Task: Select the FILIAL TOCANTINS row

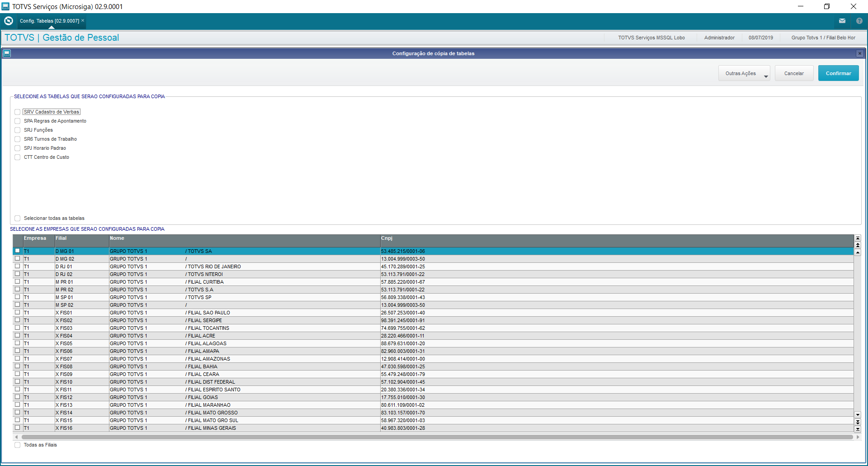Action: [433, 328]
